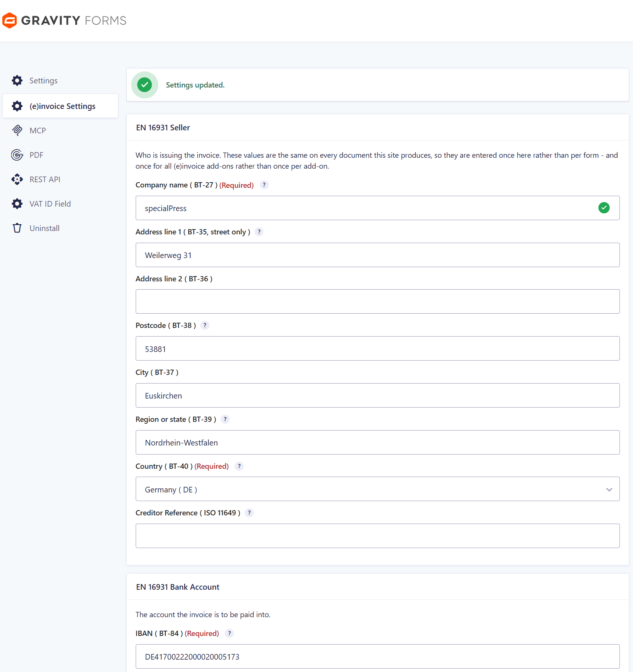Click the City field containing Euskirchen
This screenshot has width=633, height=672.
click(x=377, y=396)
